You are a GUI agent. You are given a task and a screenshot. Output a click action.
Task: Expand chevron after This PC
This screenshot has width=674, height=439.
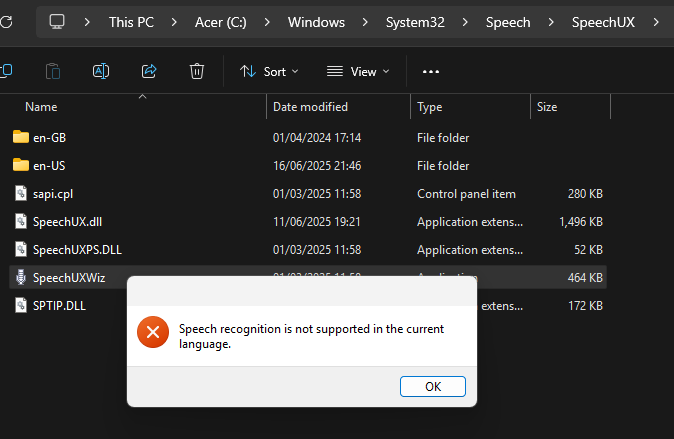[174, 22]
